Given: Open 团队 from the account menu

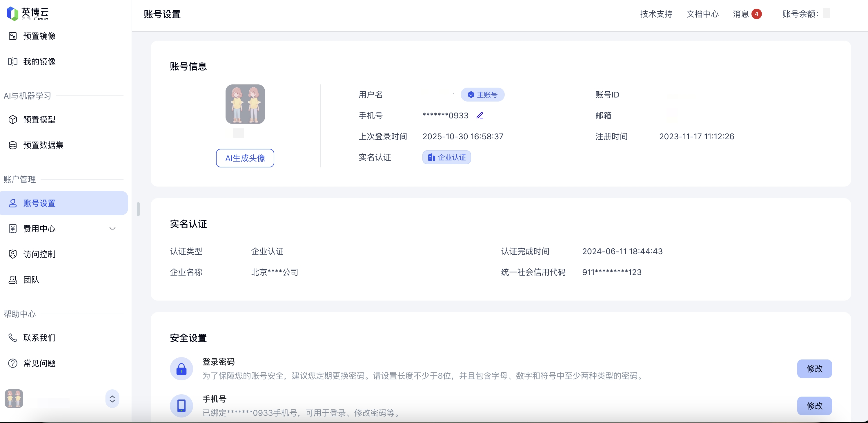Looking at the screenshot, I should point(31,280).
